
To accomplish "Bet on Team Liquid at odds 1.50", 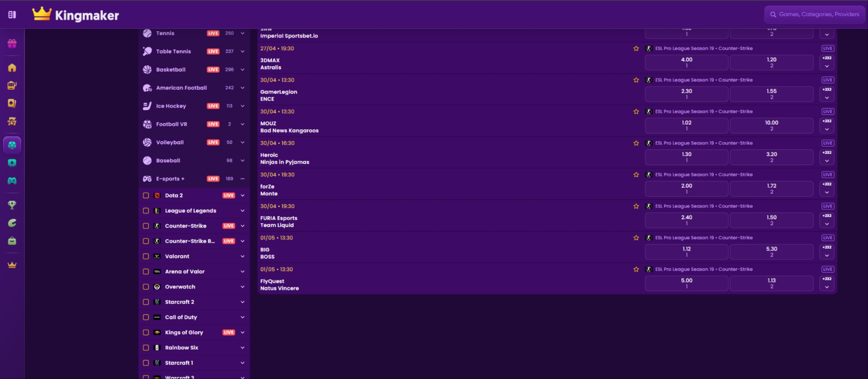I will (x=772, y=220).
